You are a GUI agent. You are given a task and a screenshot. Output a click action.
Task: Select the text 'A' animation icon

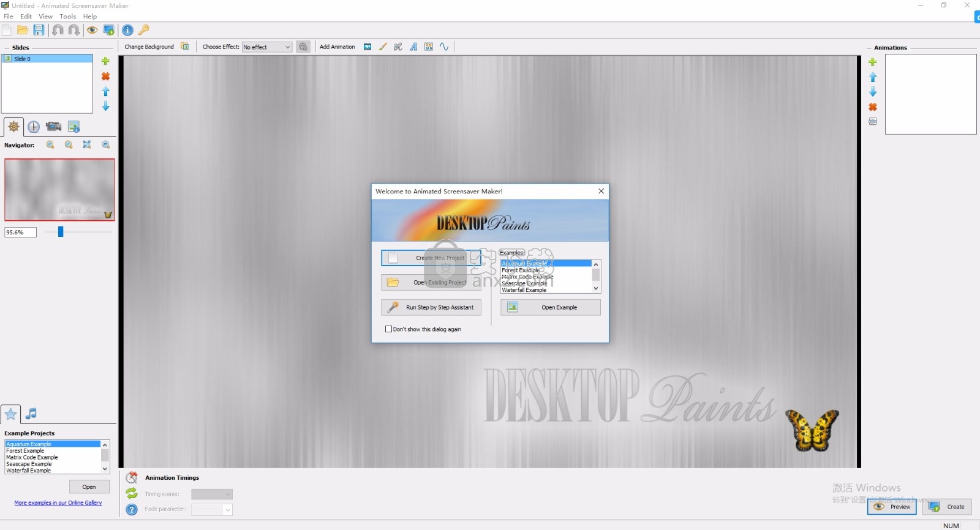[x=413, y=47]
